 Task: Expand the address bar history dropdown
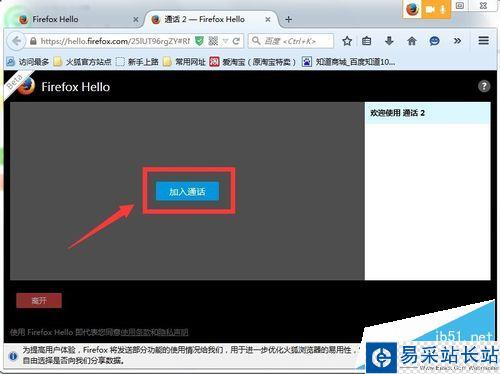[225, 41]
